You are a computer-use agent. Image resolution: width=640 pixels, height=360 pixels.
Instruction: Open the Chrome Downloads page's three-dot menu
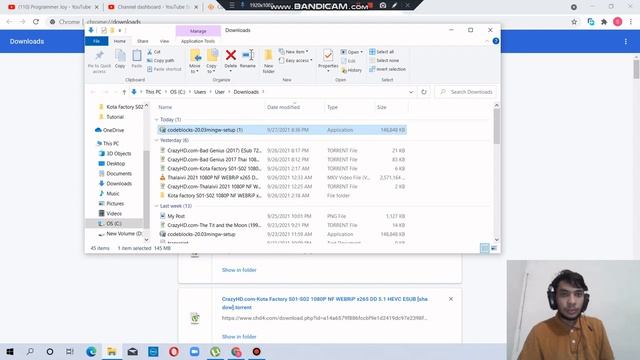(x=626, y=42)
